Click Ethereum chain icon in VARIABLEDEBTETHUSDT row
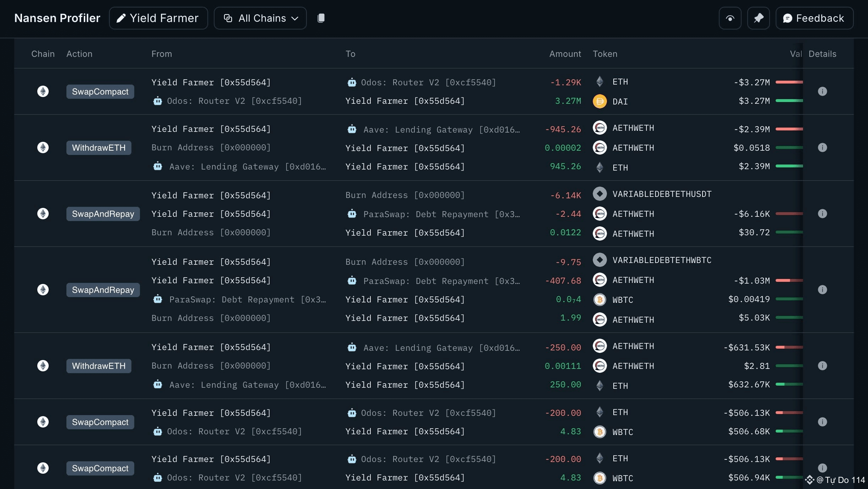 coord(43,214)
